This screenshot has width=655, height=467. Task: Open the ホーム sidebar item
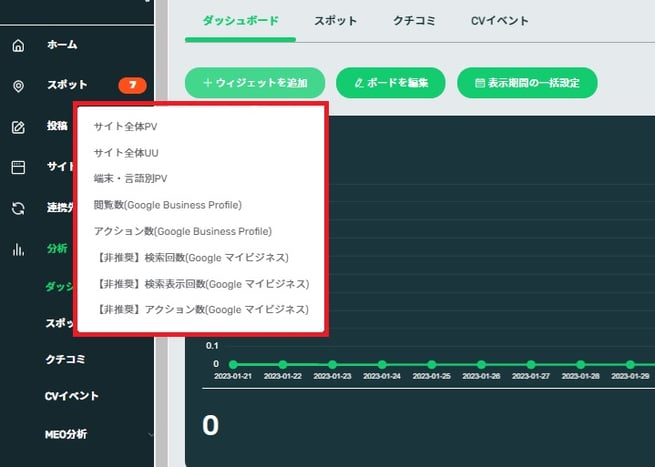[62, 44]
